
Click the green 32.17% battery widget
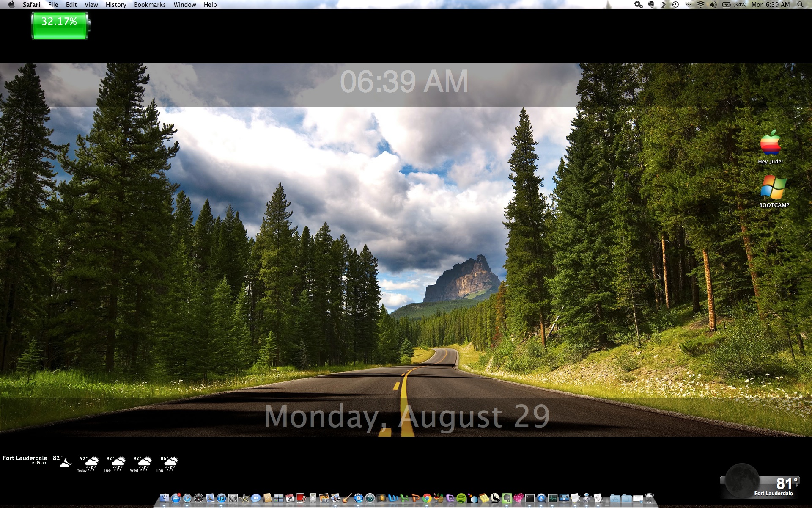pyautogui.click(x=60, y=25)
